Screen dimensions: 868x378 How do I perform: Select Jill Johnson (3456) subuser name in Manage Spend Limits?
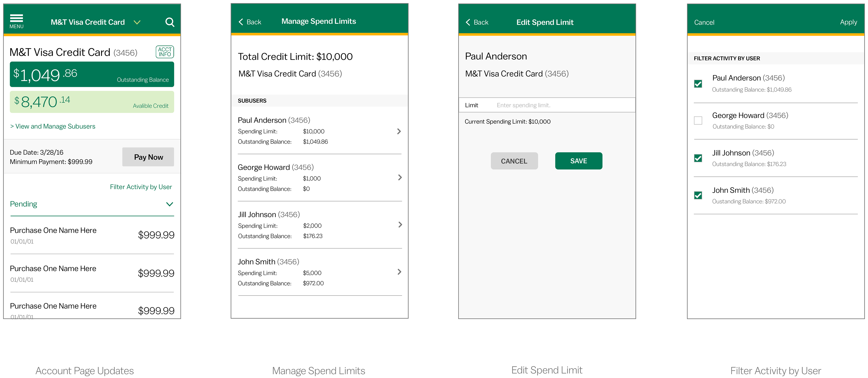tap(269, 215)
